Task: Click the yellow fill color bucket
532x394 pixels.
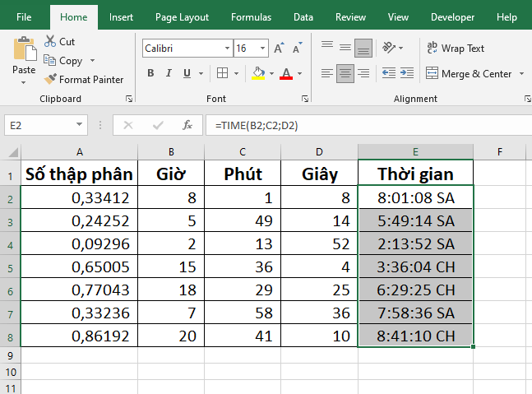Action: point(258,73)
